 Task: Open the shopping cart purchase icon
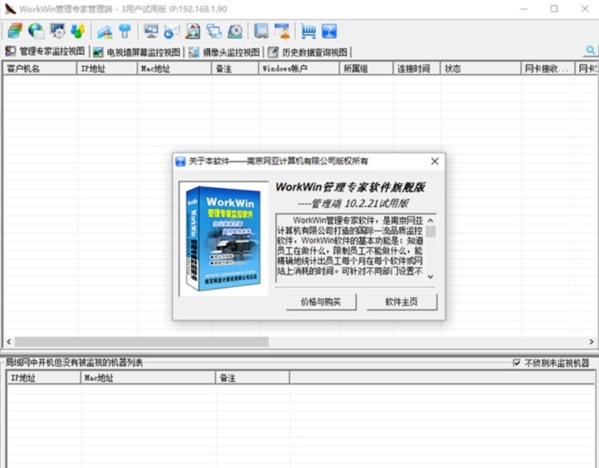click(x=308, y=31)
